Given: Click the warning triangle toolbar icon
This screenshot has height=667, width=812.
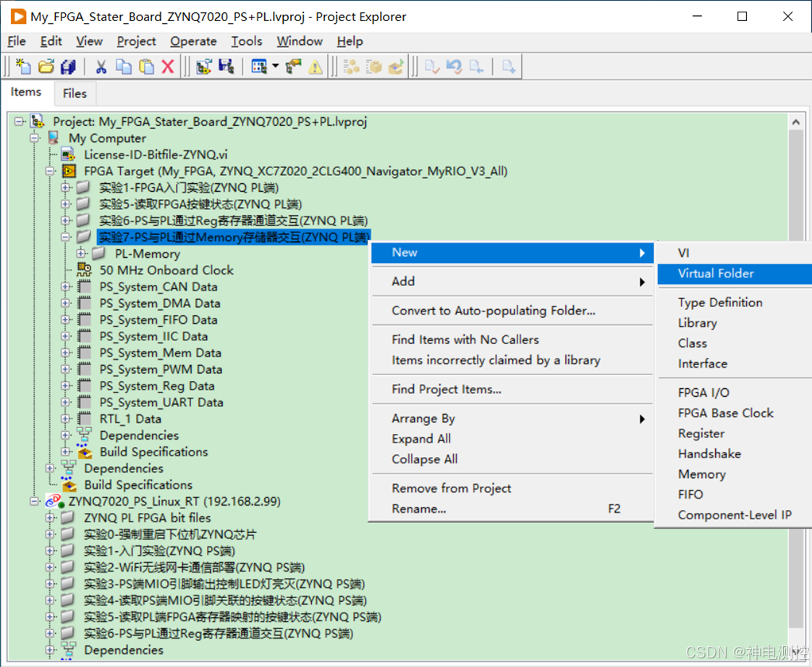Looking at the screenshot, I should click(315, 67).
